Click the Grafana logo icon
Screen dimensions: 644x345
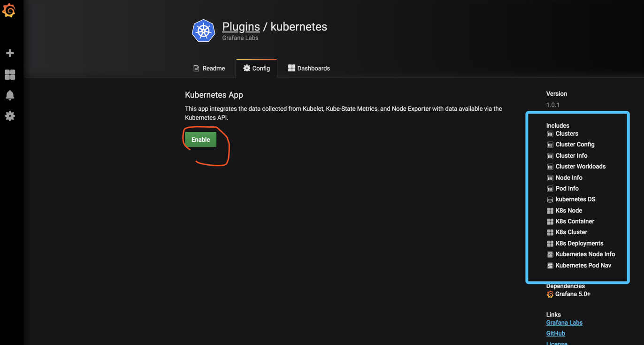[9, 10]
